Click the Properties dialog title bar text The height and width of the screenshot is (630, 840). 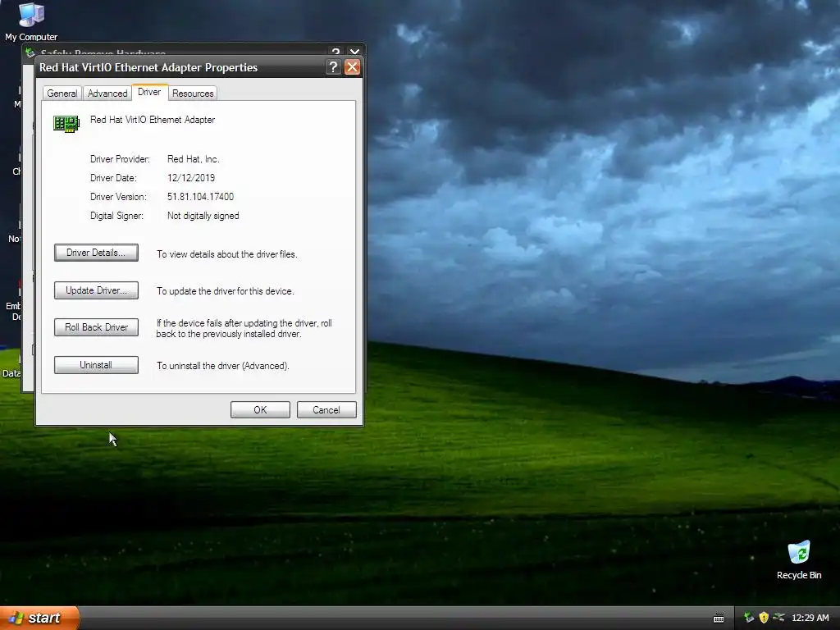(148, 67)
